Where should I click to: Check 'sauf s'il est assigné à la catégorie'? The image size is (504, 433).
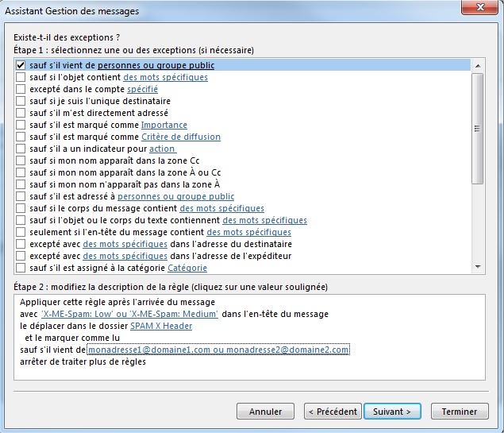click(21, 268)
